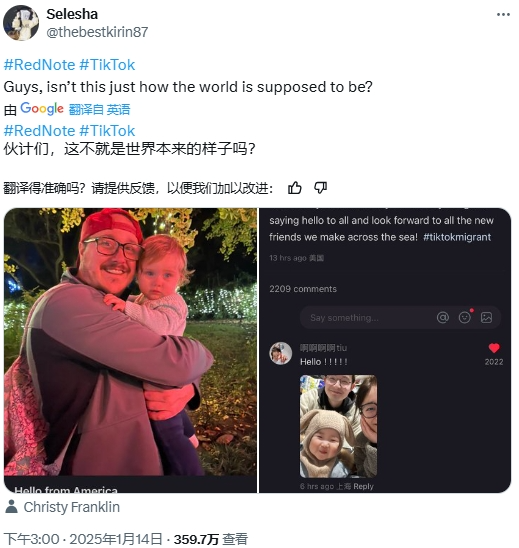Viewport: 519px width, 548px height.
Task: Open the emoji picker in comment box
Action: click(x=464, y=317)
